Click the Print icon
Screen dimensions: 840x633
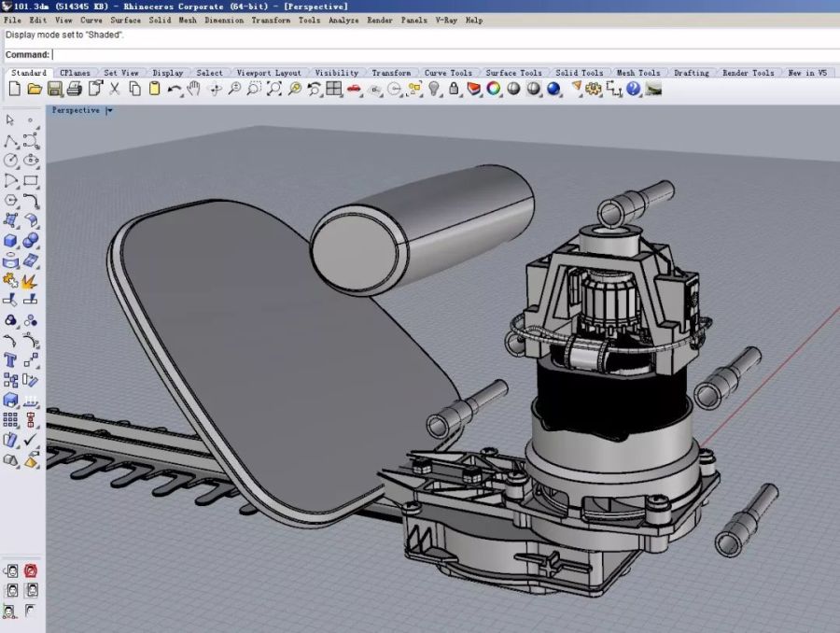pyautogui.click(x=74, y=89)
